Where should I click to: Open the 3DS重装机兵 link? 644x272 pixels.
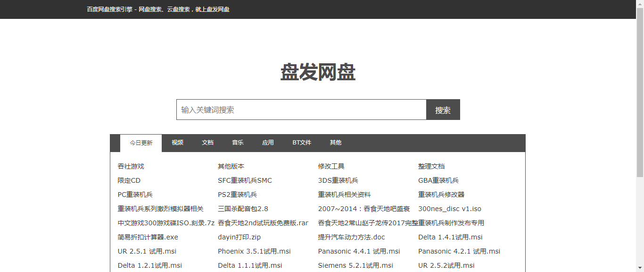point(338,180)
